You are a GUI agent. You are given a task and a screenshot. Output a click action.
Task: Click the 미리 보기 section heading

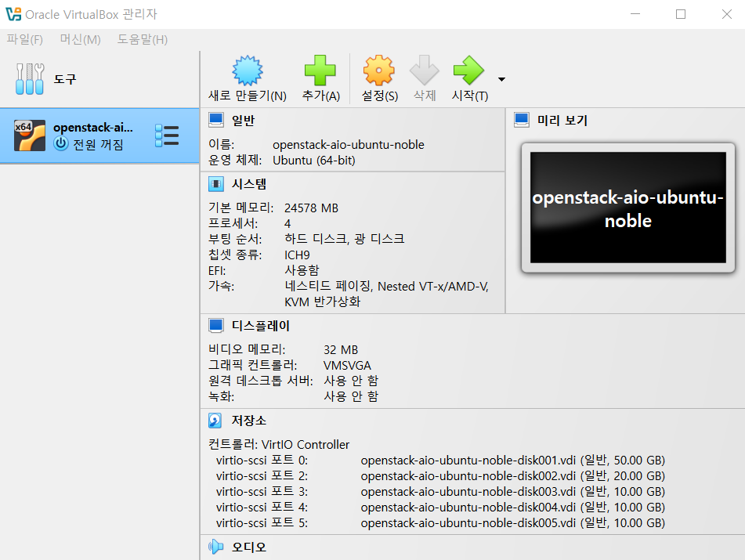pos(562,121)
